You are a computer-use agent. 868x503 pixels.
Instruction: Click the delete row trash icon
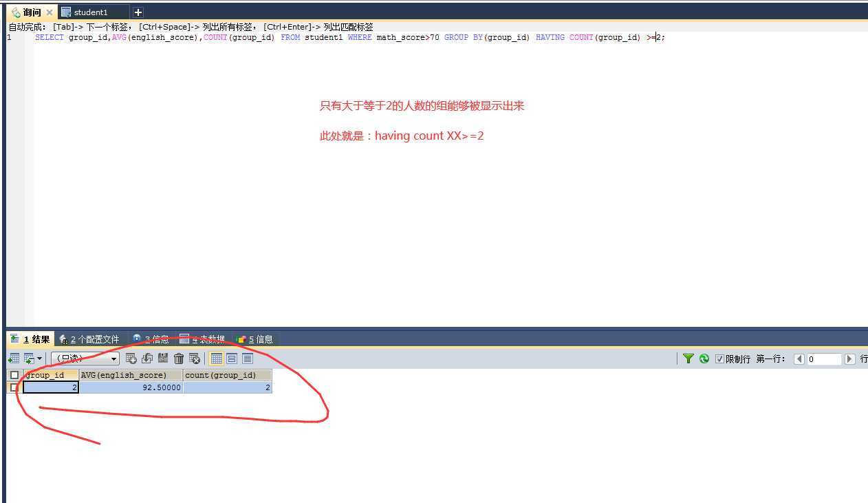click(179, 358)
